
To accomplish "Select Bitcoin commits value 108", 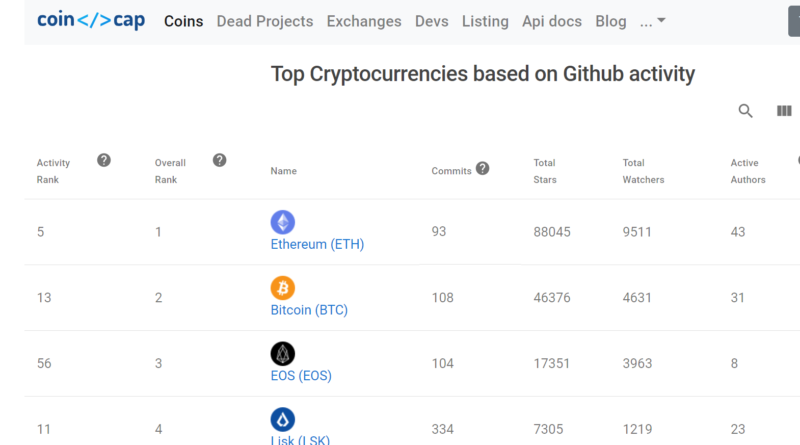I will (x=442, y=298).
